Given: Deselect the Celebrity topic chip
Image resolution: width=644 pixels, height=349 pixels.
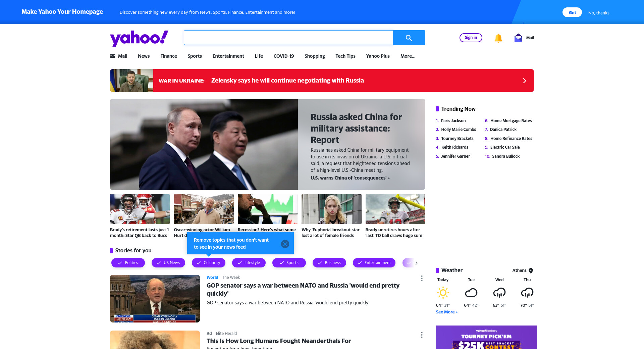Looking at the screenshot, I should (x=209, y=263).
